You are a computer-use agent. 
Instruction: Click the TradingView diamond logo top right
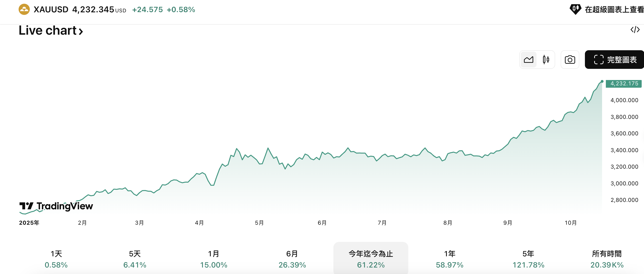tap(575, 9)
